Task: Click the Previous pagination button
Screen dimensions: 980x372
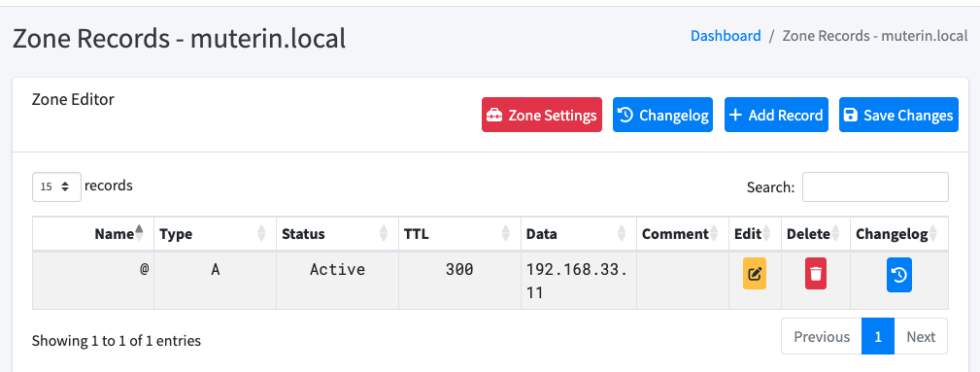Action: click(x=822, y=336)
